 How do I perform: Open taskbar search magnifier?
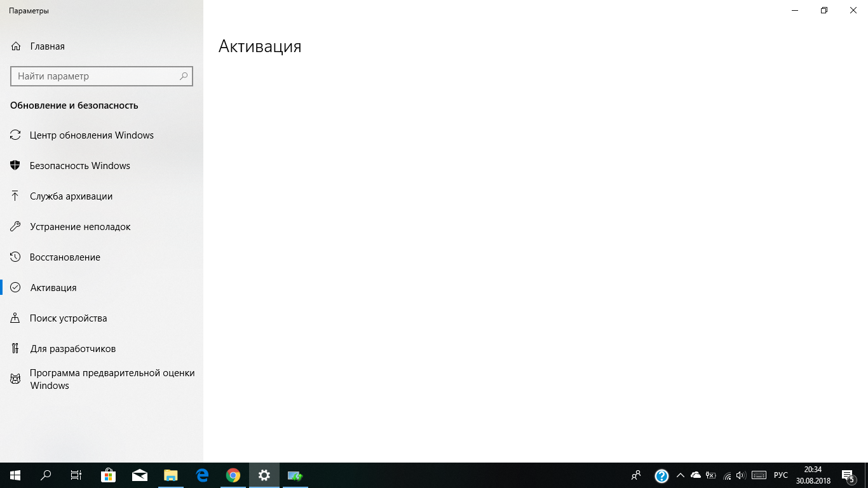click(x=46, y=475)
